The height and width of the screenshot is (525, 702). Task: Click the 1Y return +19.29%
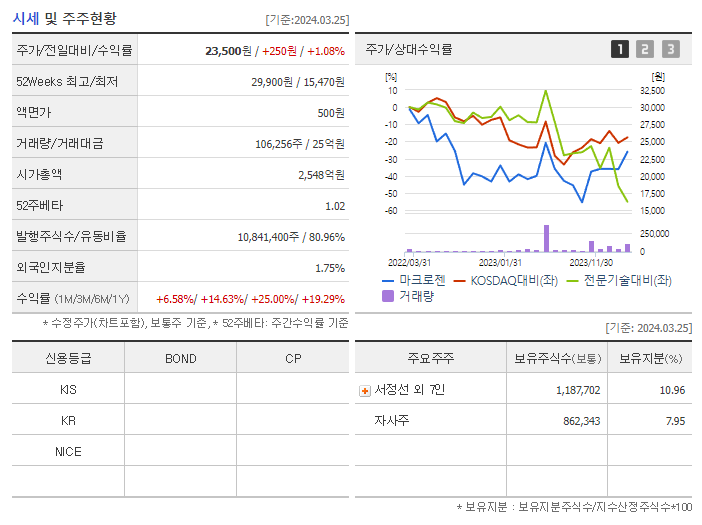pyautogui.click(x=323, y=299)
